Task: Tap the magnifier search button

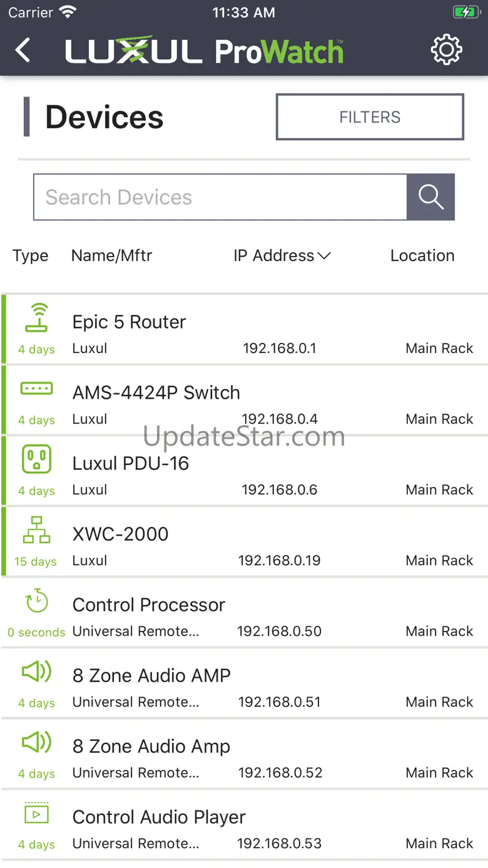Action: click(x=431, y=197)
